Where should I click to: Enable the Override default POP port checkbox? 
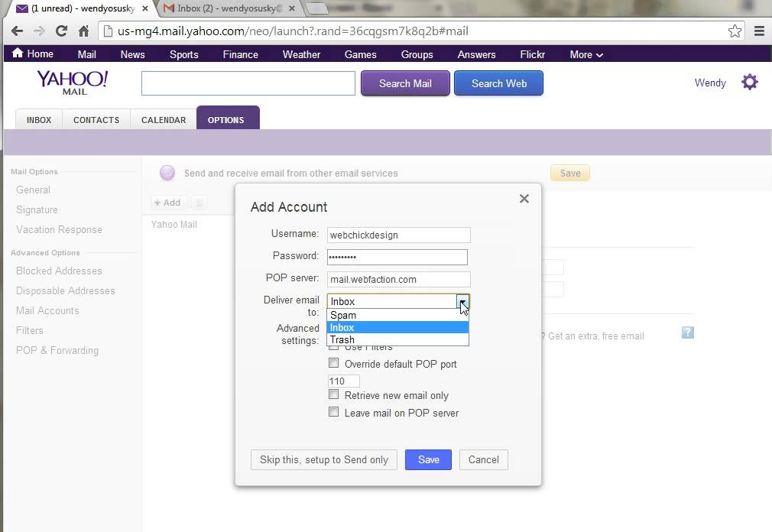coord(334,363)
